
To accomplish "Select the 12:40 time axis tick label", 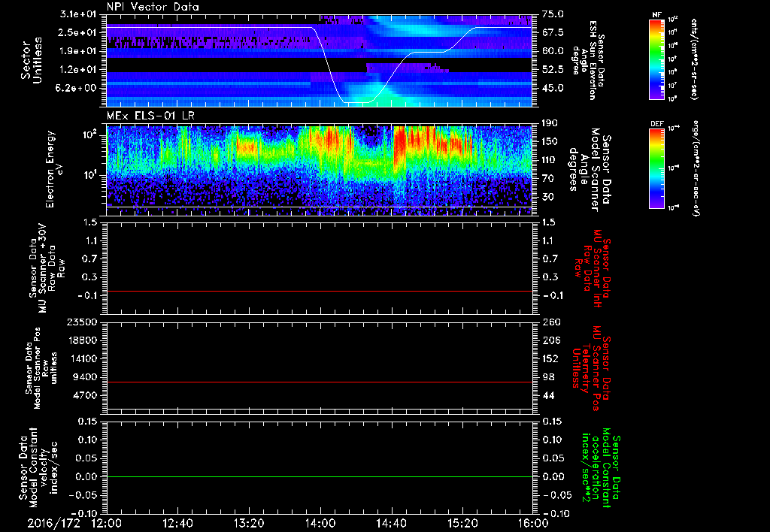I will tap(178, 523).
